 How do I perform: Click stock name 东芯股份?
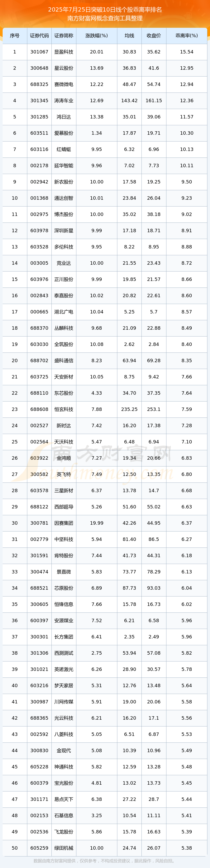pyautogui.click(x=64, y=393)
